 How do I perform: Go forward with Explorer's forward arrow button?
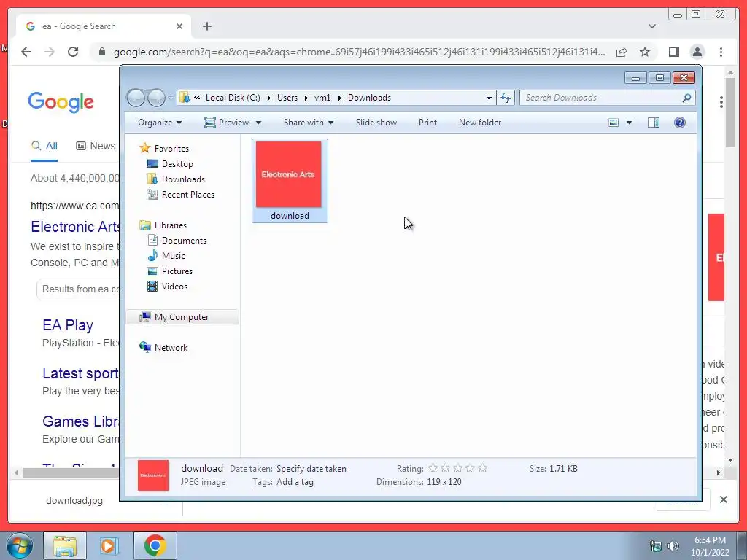coord(156,98)
